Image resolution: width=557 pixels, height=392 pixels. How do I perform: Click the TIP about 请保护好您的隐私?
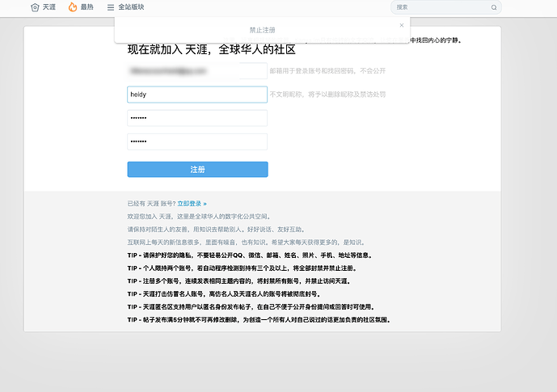(250, 255)
